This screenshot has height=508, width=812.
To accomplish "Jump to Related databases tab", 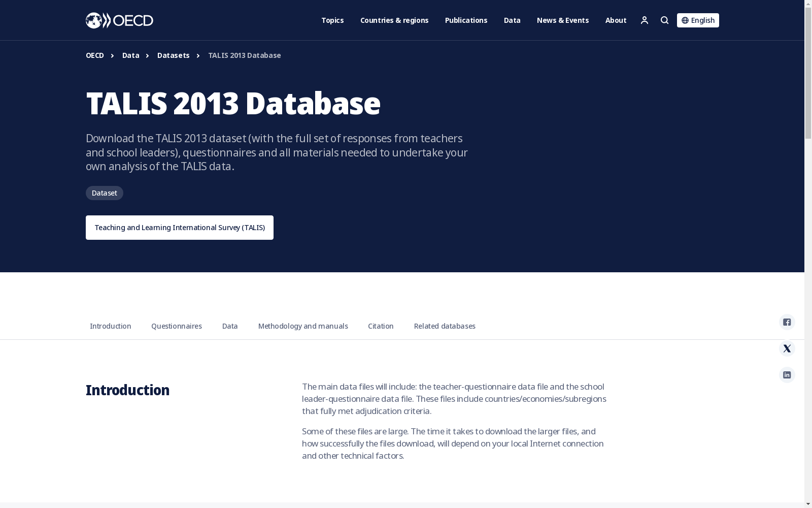I will [x=445, y=326].
